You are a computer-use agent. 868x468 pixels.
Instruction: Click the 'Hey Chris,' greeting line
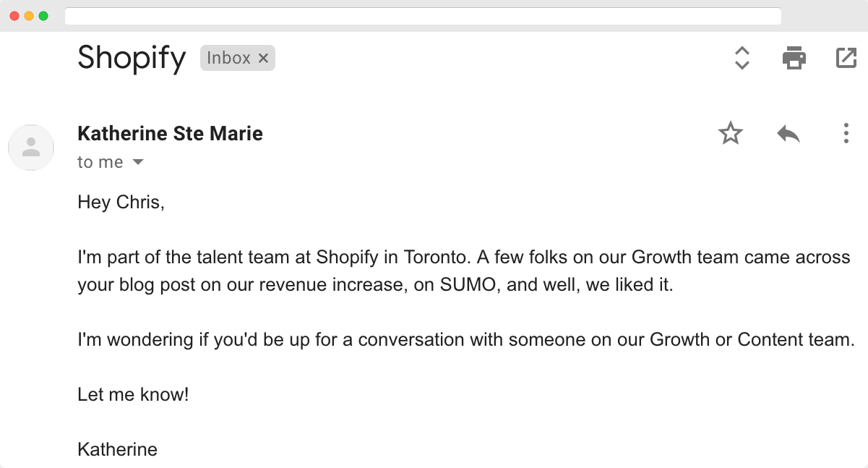(121, 203)
